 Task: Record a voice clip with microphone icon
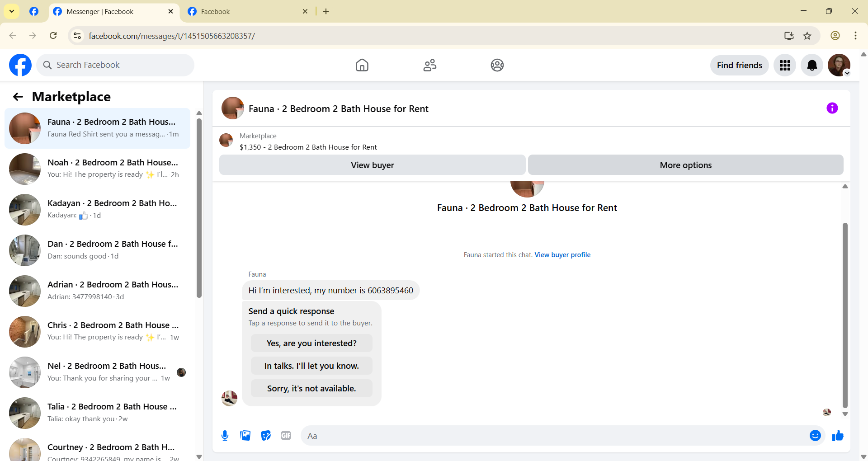point(225,436)
